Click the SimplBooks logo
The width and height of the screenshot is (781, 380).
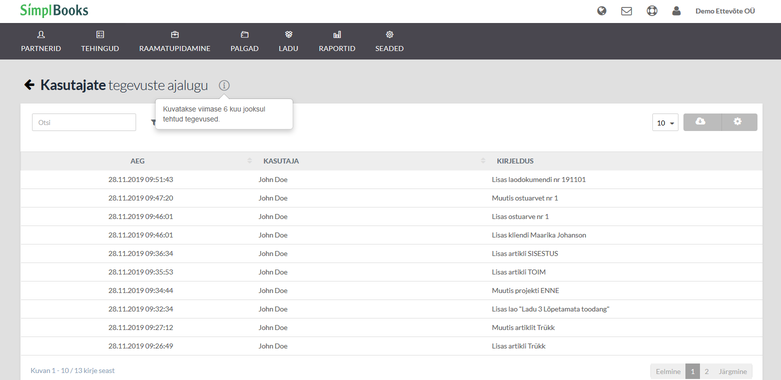pos(54,10)
